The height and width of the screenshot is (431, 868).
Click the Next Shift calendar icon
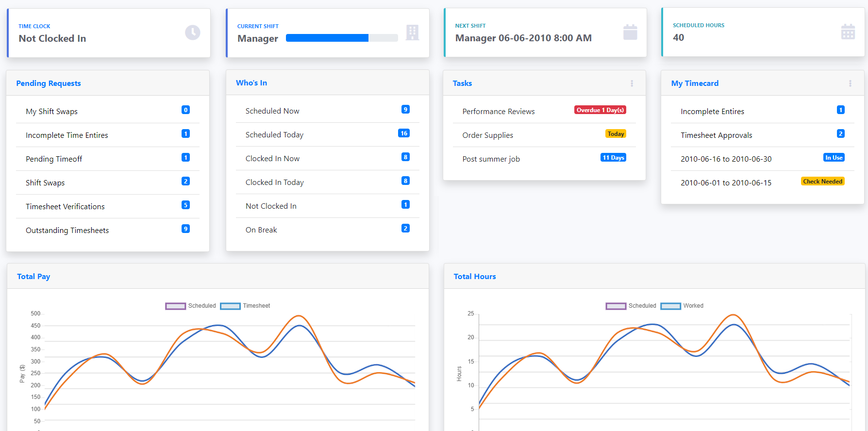click(x=630, y=32)
